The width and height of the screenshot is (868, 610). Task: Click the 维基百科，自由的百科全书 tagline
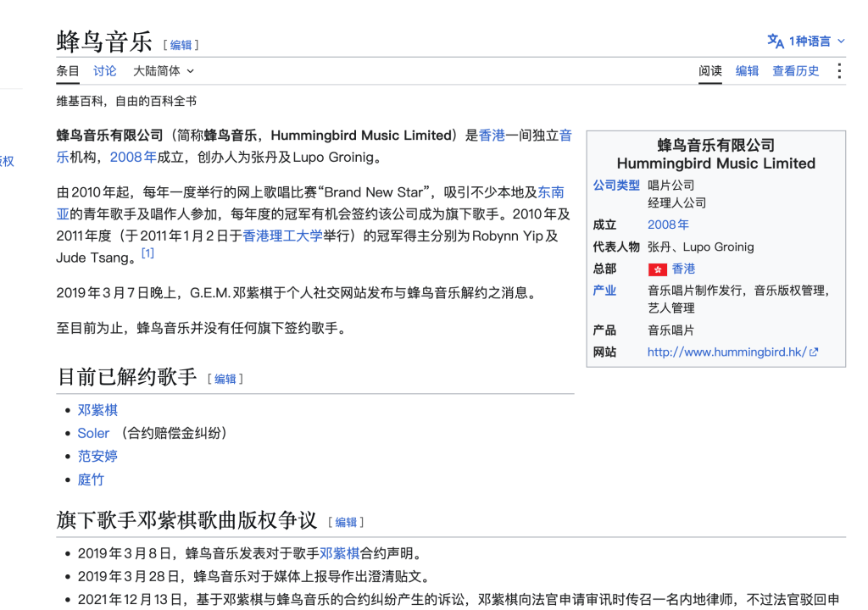click(x=126, y=102)
